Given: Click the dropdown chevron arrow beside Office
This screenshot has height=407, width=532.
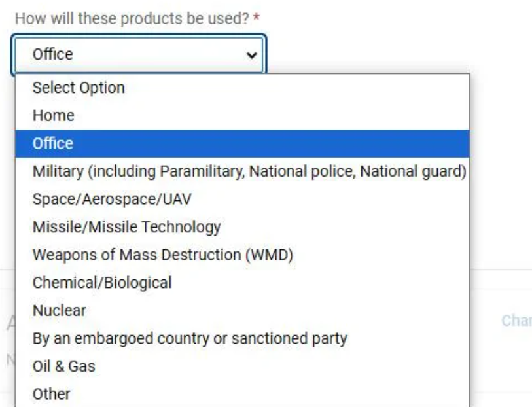Looking at the screenshot, I should [x=250, y=54].
